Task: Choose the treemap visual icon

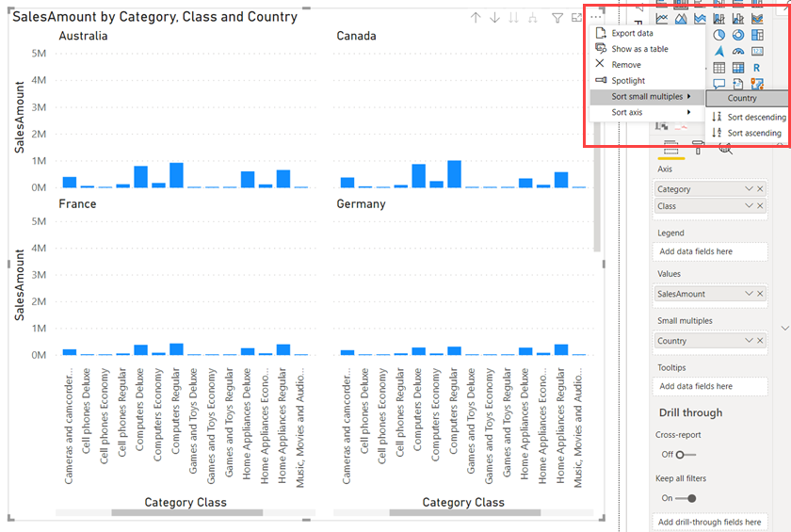Action: [x=757, y=35]
